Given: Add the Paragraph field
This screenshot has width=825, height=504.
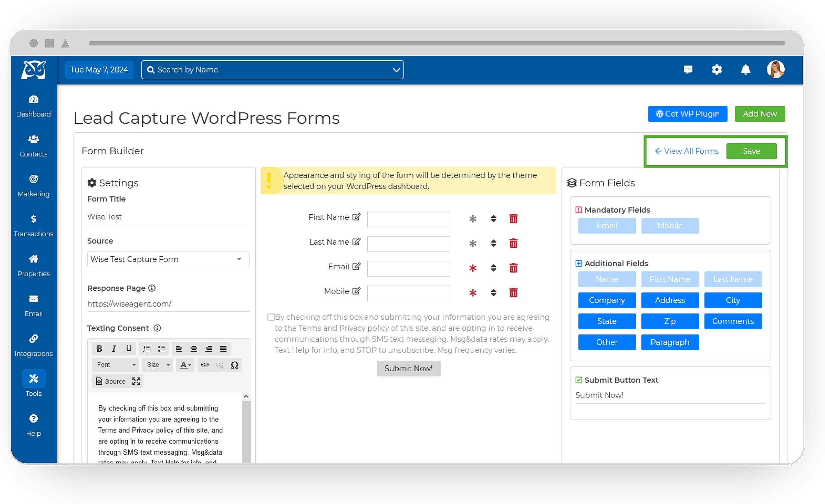Looking at the screenshot, I should point(670,342).
